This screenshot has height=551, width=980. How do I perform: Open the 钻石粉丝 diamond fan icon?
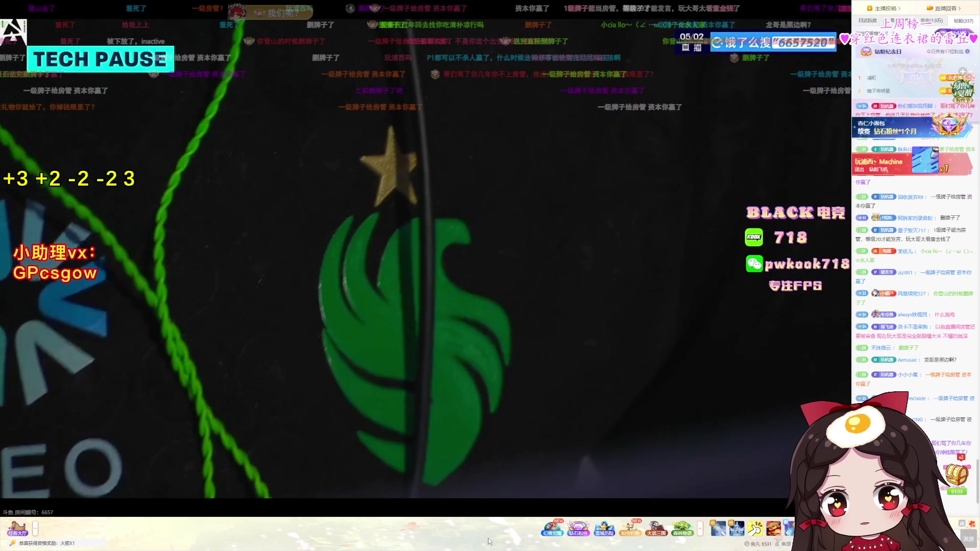[578, 528]
